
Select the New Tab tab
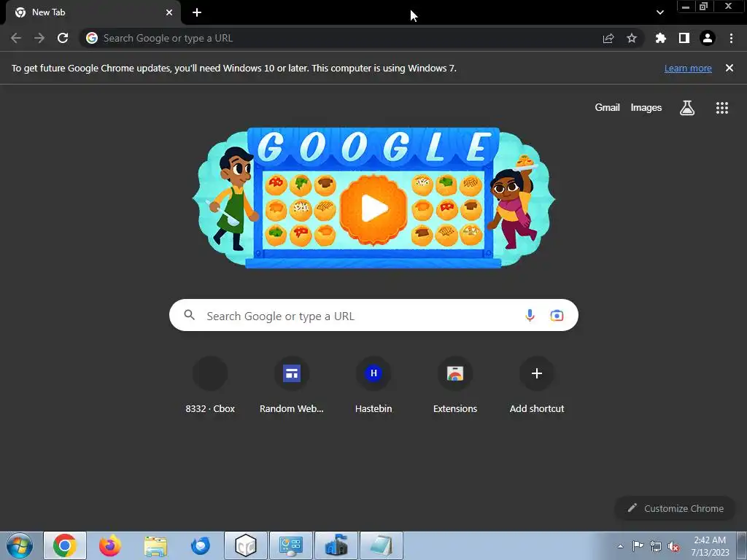click(93, 12)
